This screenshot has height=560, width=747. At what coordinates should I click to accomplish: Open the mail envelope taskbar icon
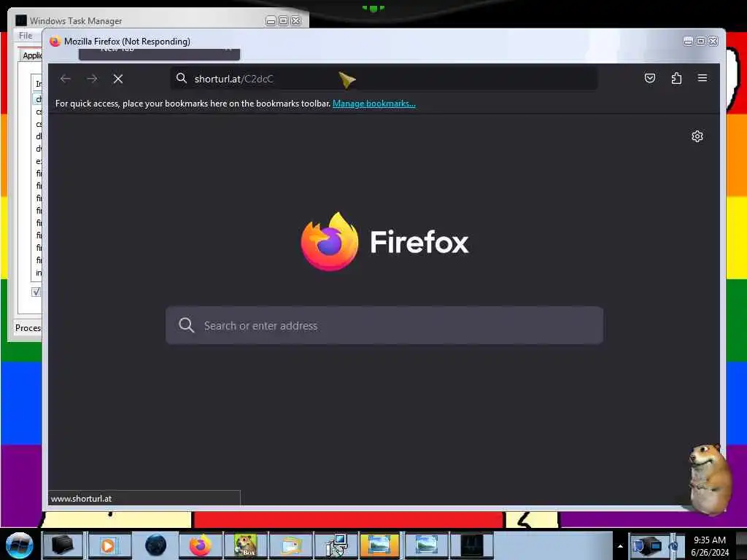click(291, 545)
